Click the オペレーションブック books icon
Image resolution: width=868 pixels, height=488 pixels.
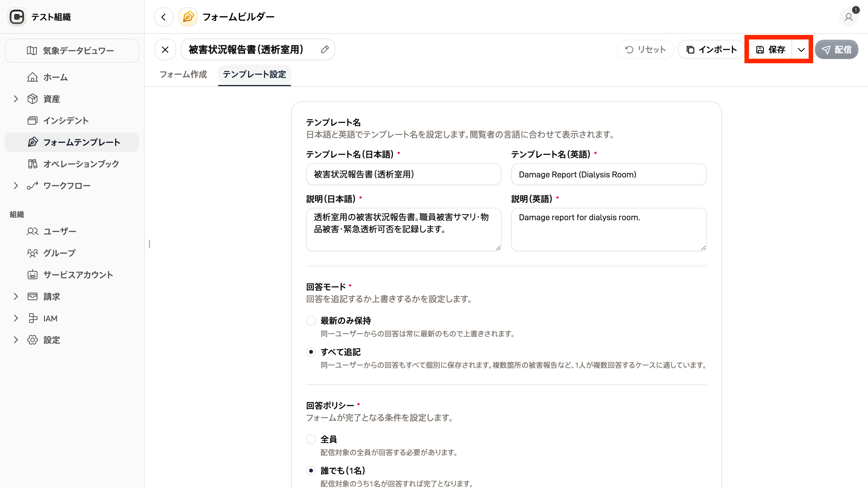pyautogui.click(x=32, y=164)
